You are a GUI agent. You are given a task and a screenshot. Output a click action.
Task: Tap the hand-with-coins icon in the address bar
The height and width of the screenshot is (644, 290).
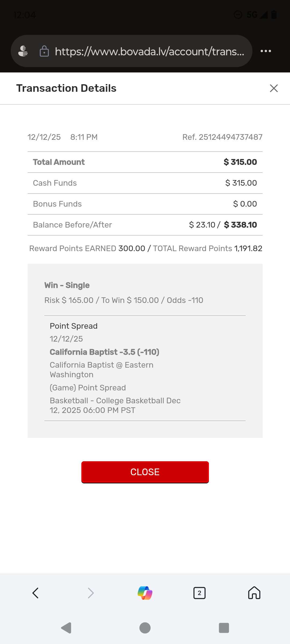point(23,51)
